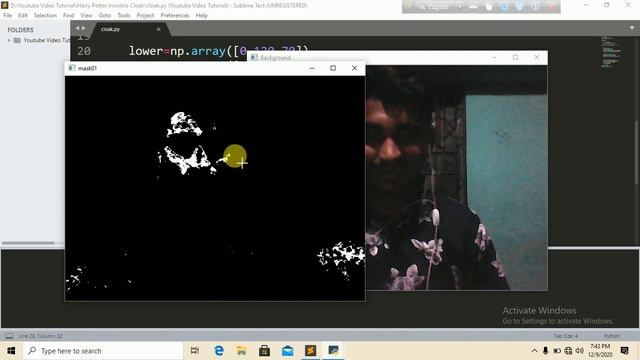Go to next tab using right arrow
This screenshot has width=640, height=360.
pyautogui.click(x=84, y=28)
